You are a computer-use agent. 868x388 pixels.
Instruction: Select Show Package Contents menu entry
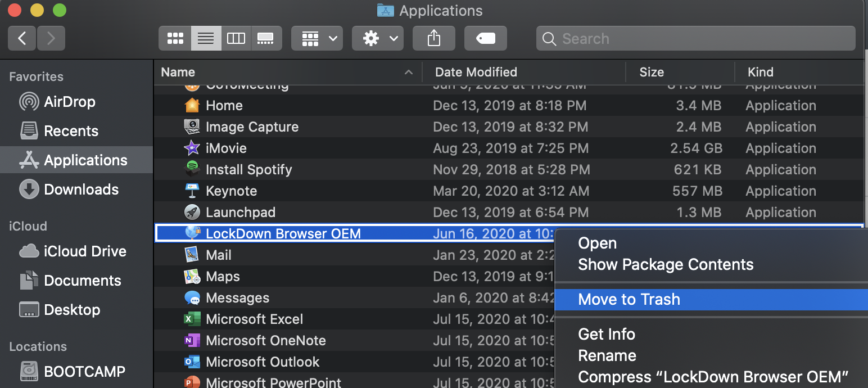(666, 264)
